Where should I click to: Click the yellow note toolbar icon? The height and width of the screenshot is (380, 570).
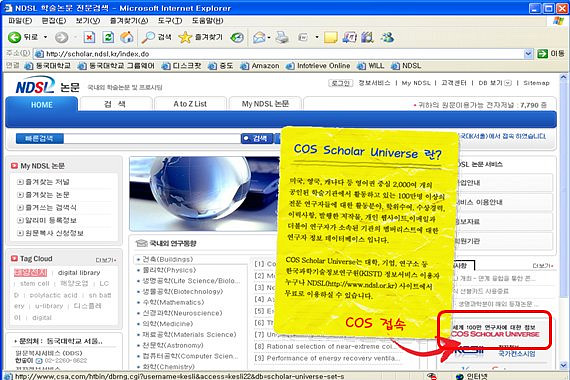[x=330, y=37]
